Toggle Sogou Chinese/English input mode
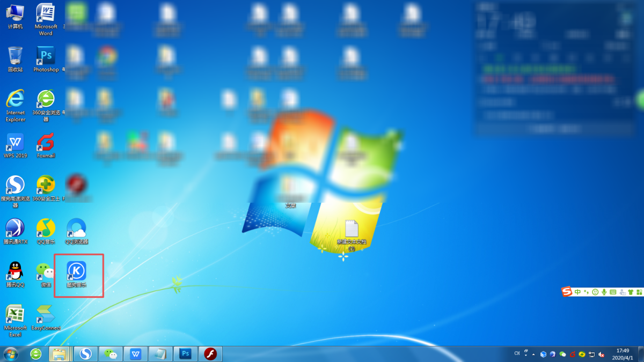The image size is (644, 362). click(577, 292)
